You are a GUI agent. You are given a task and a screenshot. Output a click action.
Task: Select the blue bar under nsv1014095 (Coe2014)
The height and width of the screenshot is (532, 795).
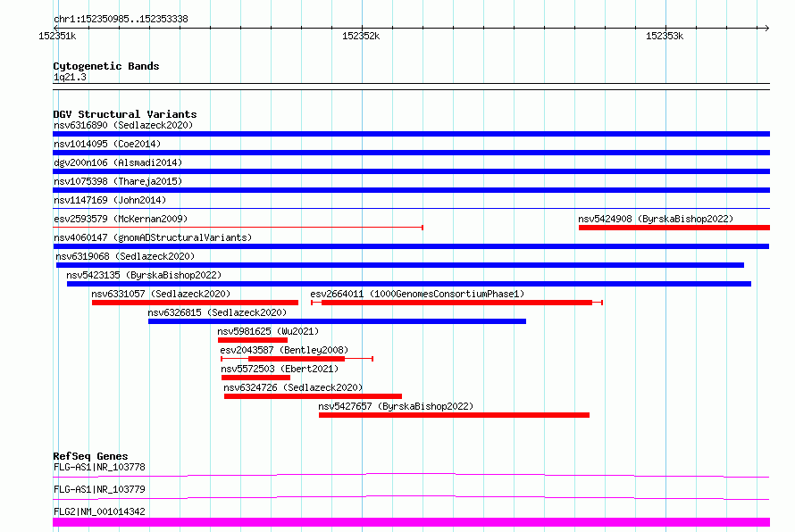pyautogui.click(x=411, y=153)
